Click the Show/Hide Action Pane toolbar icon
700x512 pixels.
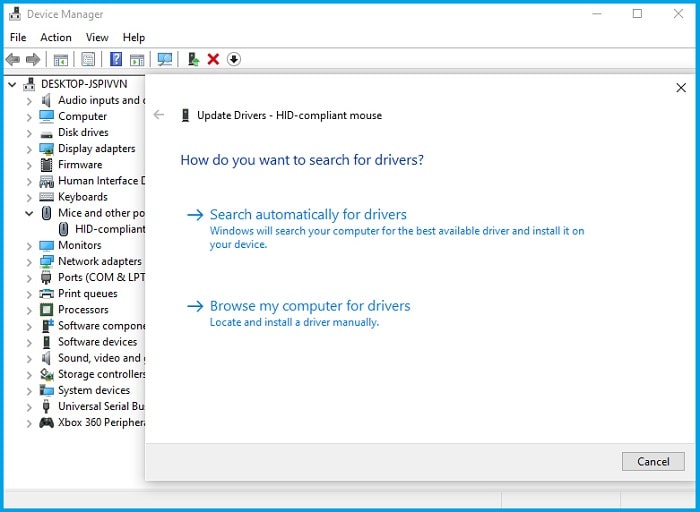click(137, 59)
